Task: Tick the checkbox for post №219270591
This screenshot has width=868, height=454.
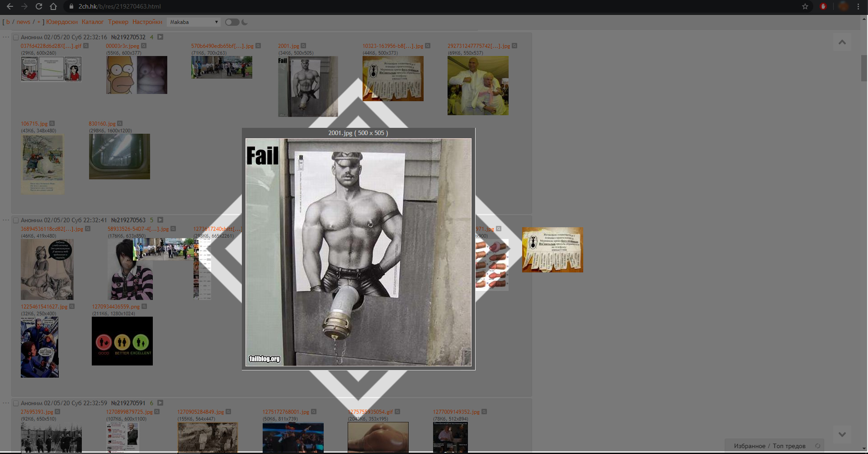Action: click(x=16, y=403)
